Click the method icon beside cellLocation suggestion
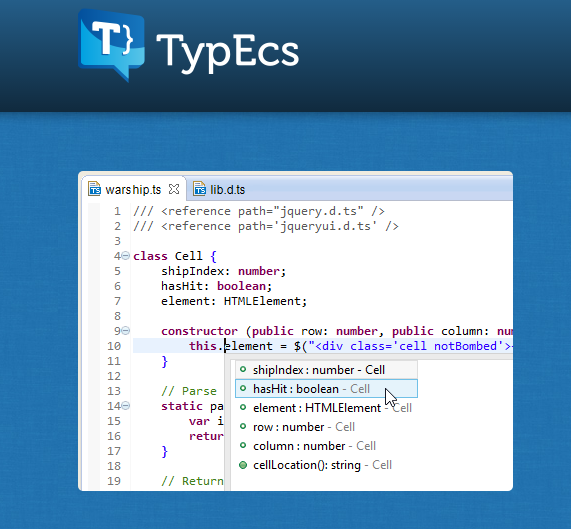571x529 pixels. tap(243, 465)
